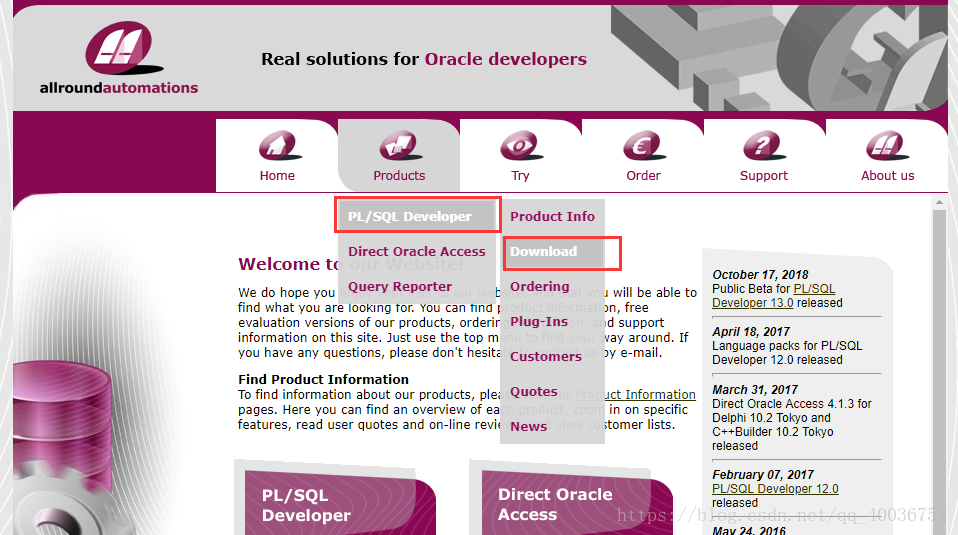Click the Order euro icon
The image size is (958, 535).
(x=645, y=145)
